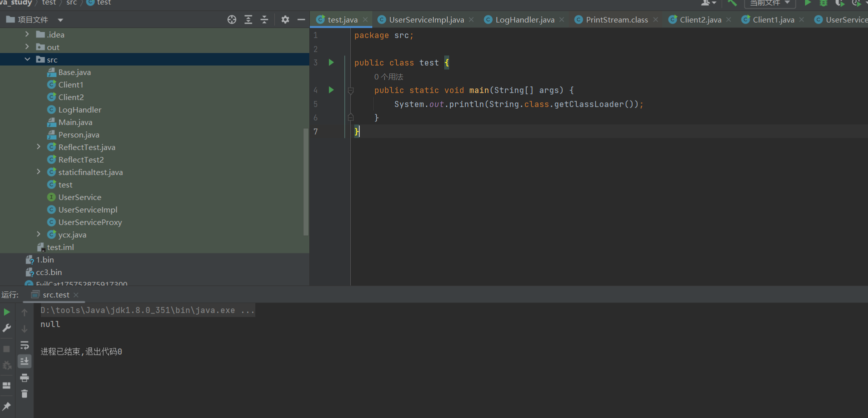
Task: Close the src.test run tab
Action: (76, 295)
